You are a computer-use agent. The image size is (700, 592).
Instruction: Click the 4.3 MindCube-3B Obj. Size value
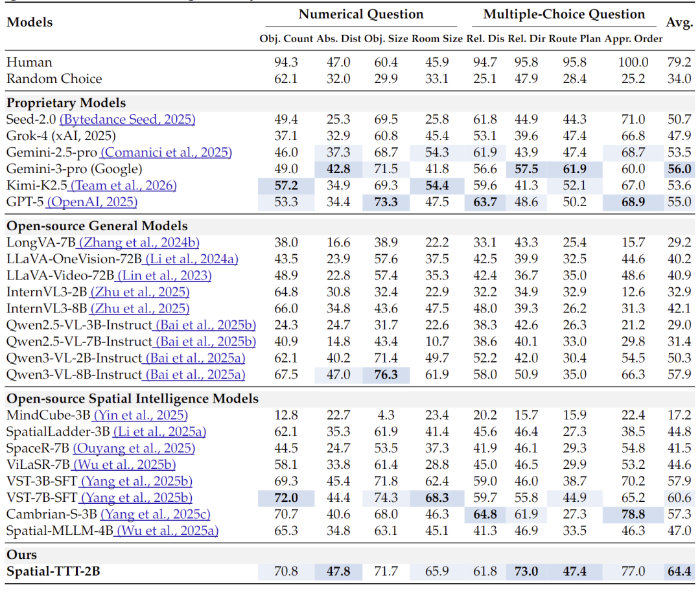[386, 416]
